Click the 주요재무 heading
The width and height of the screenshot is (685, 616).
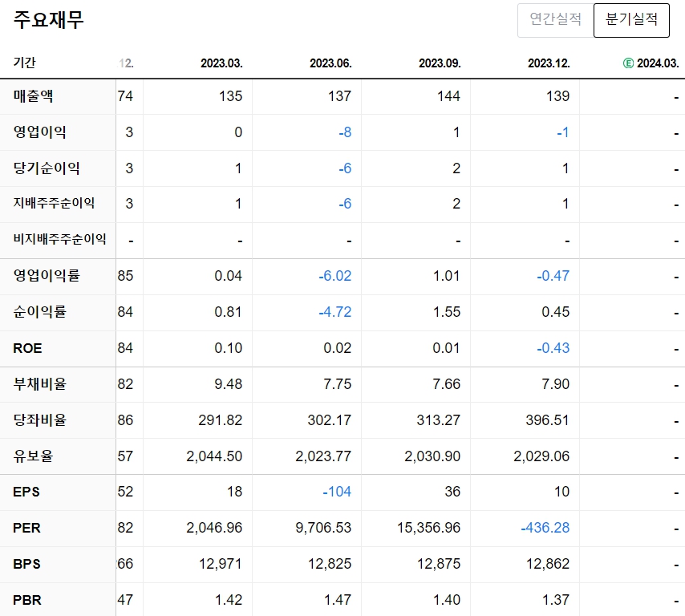pos(48,20)
